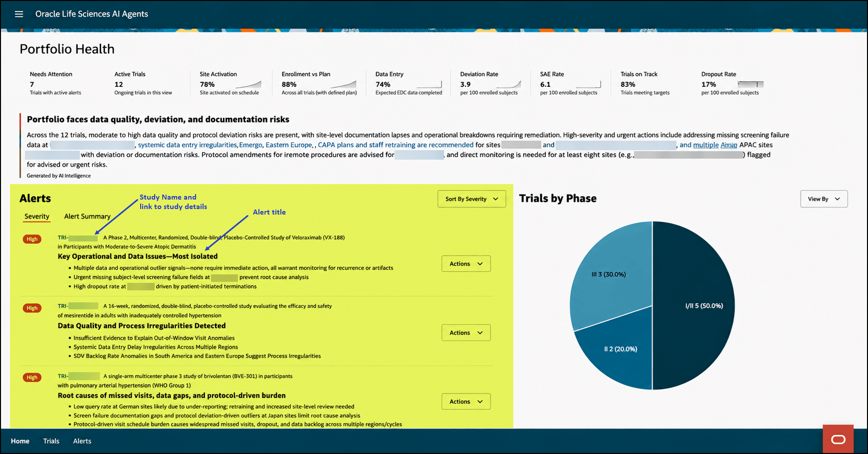Viewport: 868px width, 454px height.
Task: Follow the 'systemic data entry irregularities' link
Action: point(187,145)
